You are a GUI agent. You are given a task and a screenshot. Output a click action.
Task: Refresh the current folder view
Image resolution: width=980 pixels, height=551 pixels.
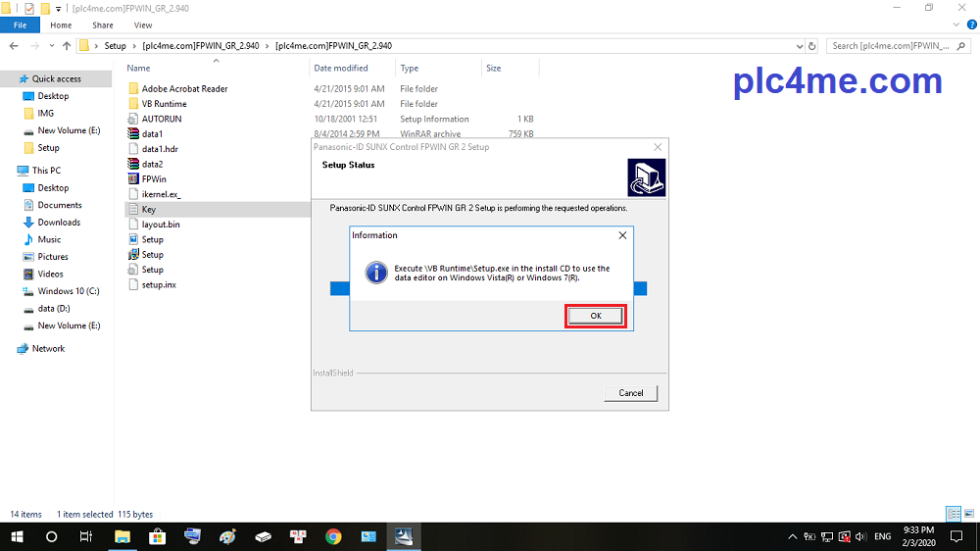tap(812, 46)
